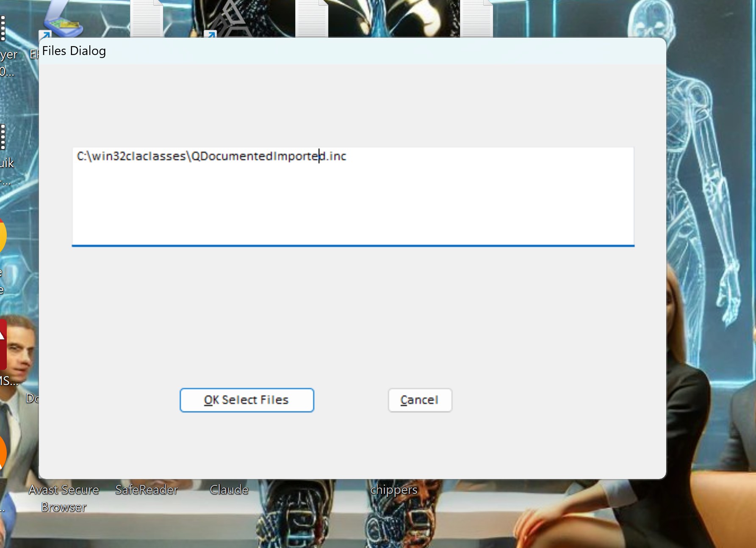This screenshot has height=548, width=756.
Task: Select the leftmost blank document desktop icon
Action: click(x=147, y=18)
